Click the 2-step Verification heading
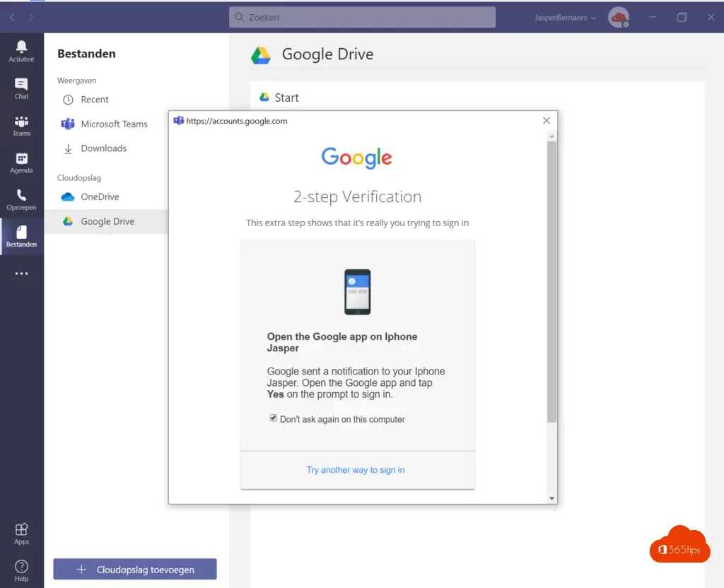 point(357,196)
